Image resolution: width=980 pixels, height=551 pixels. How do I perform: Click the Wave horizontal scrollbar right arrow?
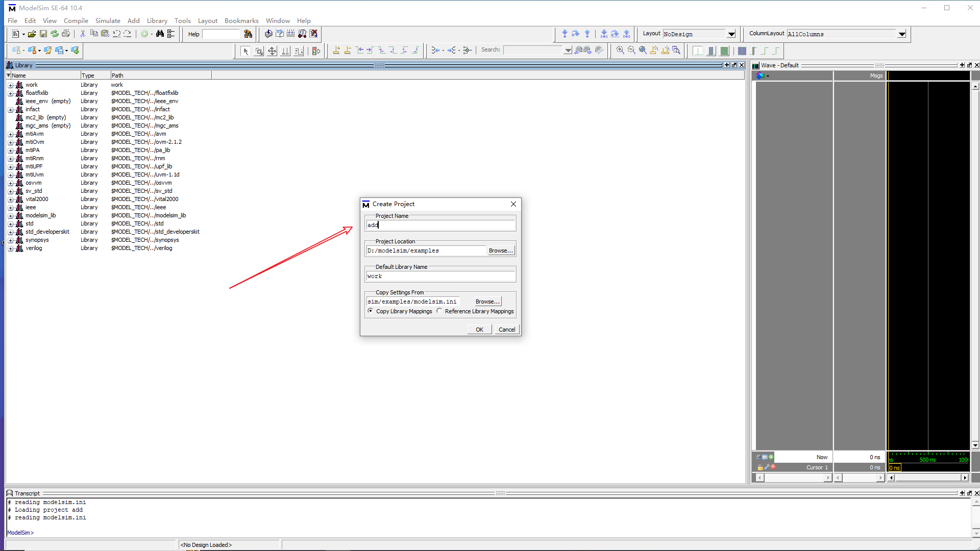tap(965, 478)
